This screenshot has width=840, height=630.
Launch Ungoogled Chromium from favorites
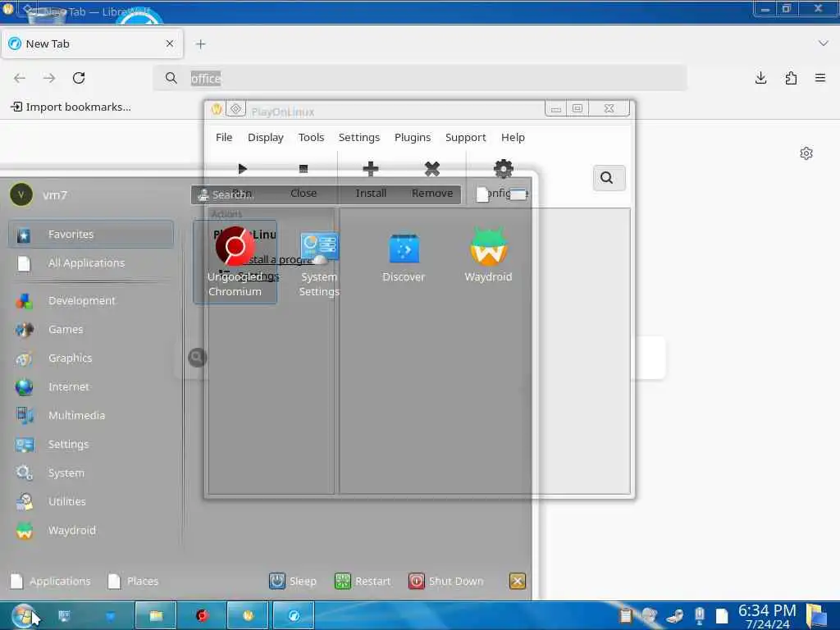(x=235, y=262)
